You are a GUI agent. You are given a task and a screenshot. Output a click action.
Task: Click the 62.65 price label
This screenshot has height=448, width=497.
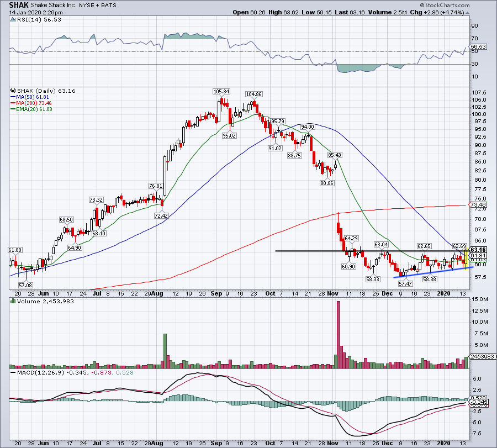(424, 246)
